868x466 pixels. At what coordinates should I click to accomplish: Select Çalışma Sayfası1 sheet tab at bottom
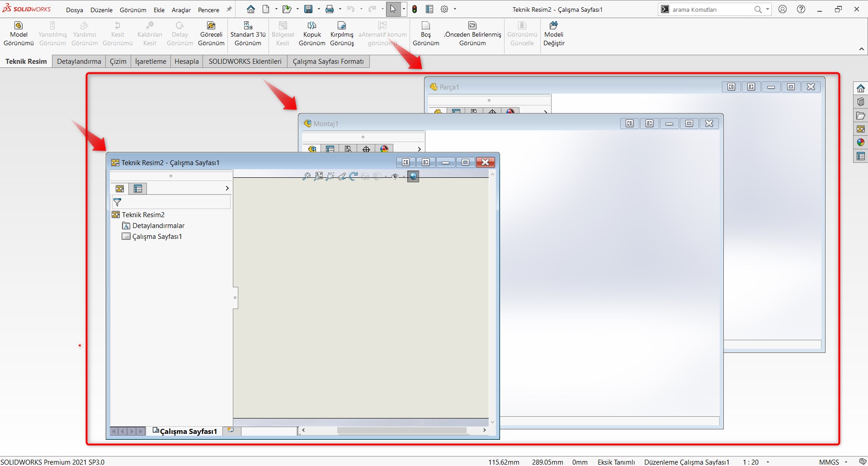(x=185, y=431)
